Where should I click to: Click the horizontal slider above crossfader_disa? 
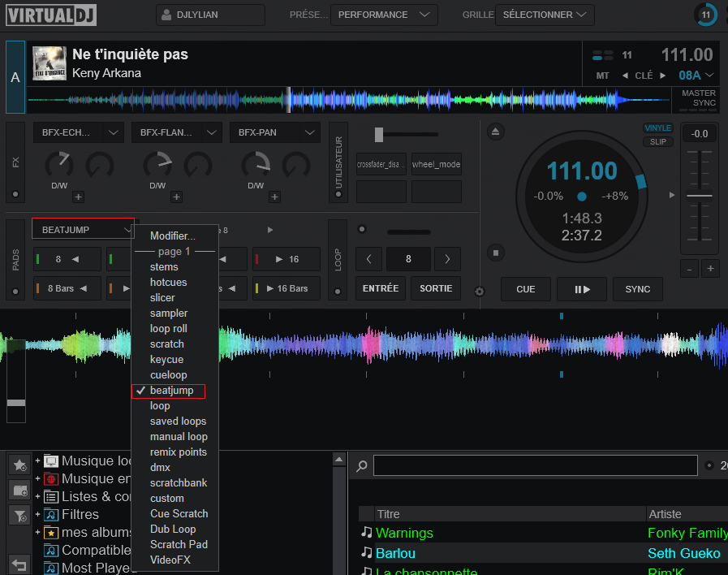click(x=406, y=135)
